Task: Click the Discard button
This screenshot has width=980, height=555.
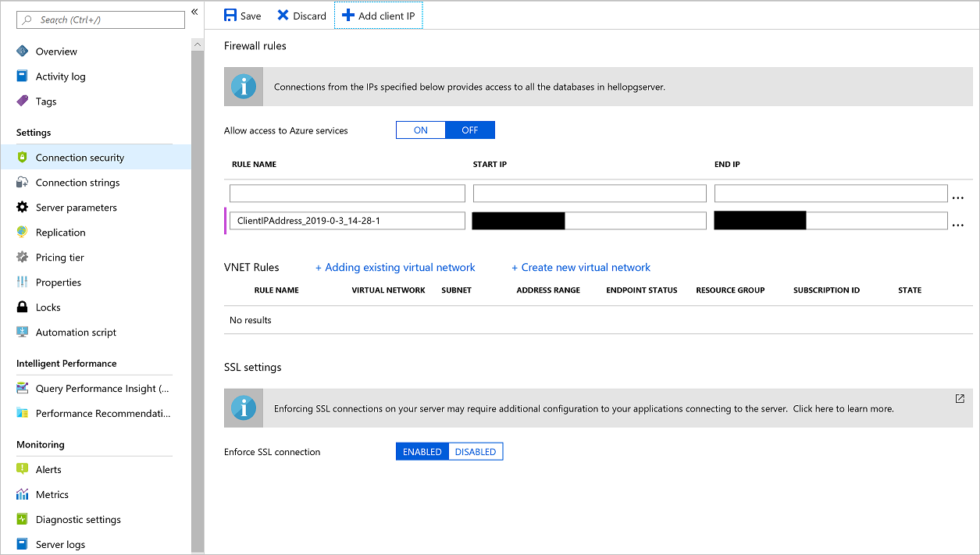Action: 301,16
